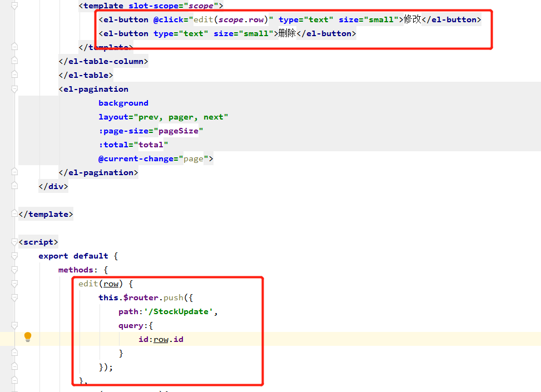
Task: Click the methods property name
Action: [x=76, y=270]
